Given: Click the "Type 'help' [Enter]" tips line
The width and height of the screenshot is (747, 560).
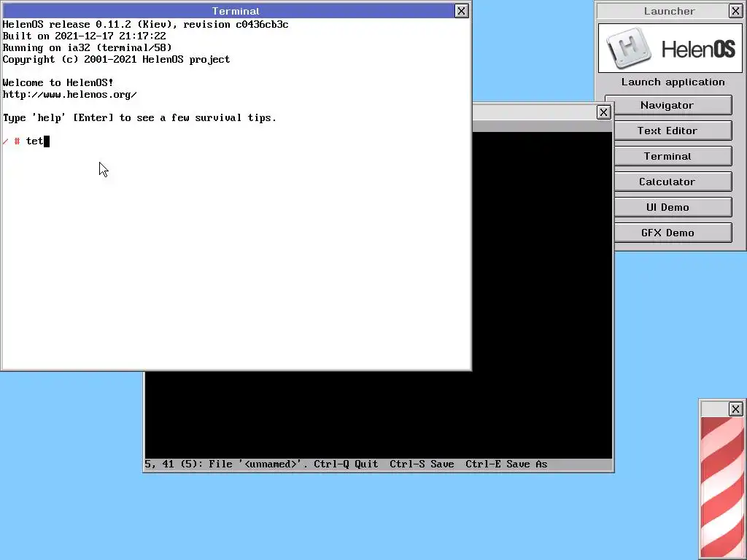Looking at the screenshot, I should [139, 117].
